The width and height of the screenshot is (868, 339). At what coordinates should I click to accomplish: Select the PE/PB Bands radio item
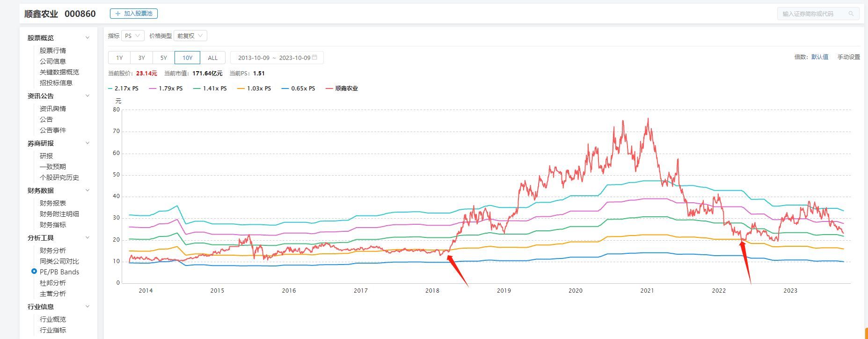point(34,272)
